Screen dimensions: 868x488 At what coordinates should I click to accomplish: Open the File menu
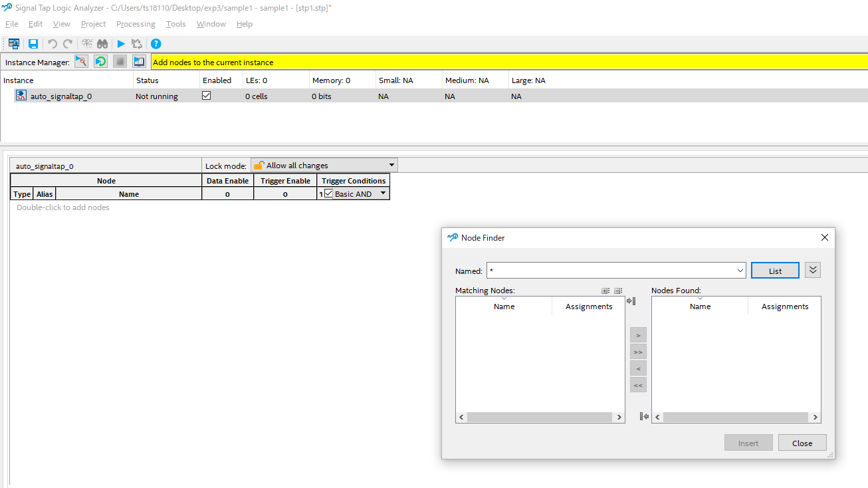12,24
